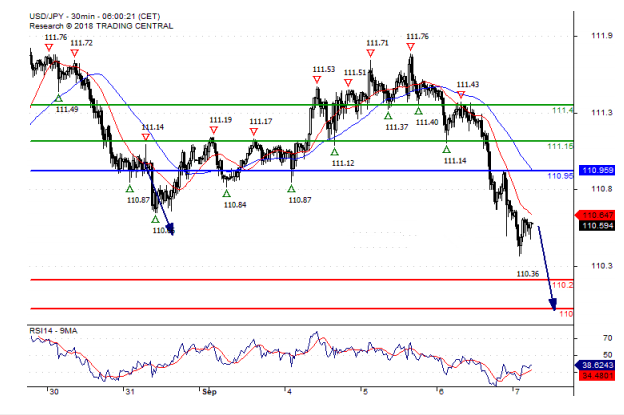Click the green triangle above 110.84
This screenshot has width=624, height=415.
[227, 194]
